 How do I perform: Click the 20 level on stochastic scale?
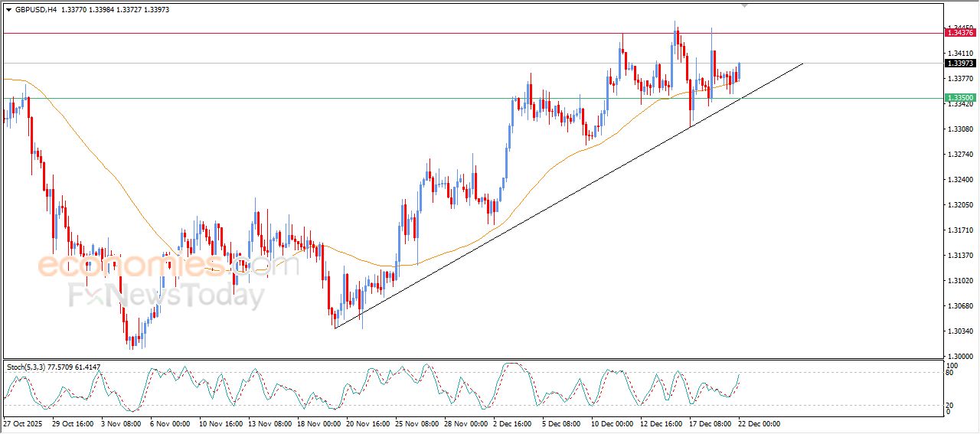point(949,405)
